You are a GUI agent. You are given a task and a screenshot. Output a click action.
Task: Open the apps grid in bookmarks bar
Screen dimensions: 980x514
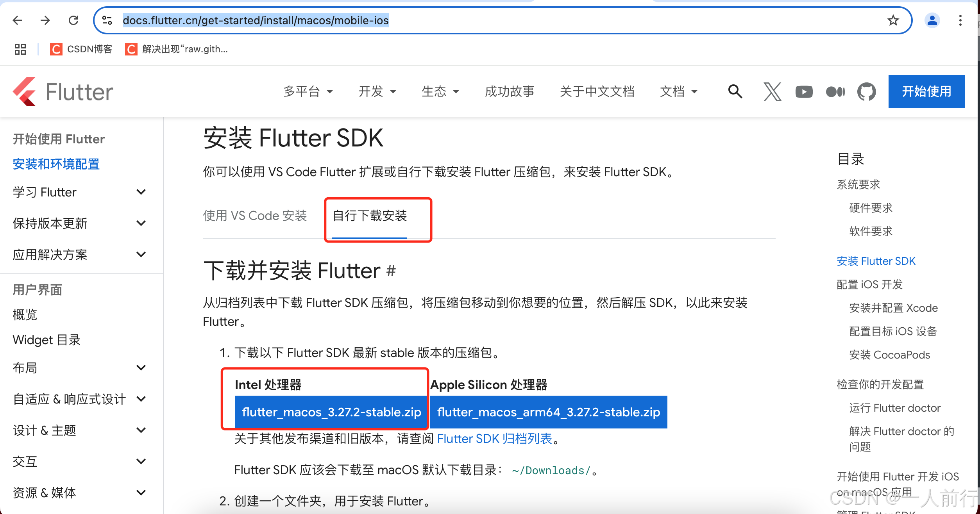20,49
